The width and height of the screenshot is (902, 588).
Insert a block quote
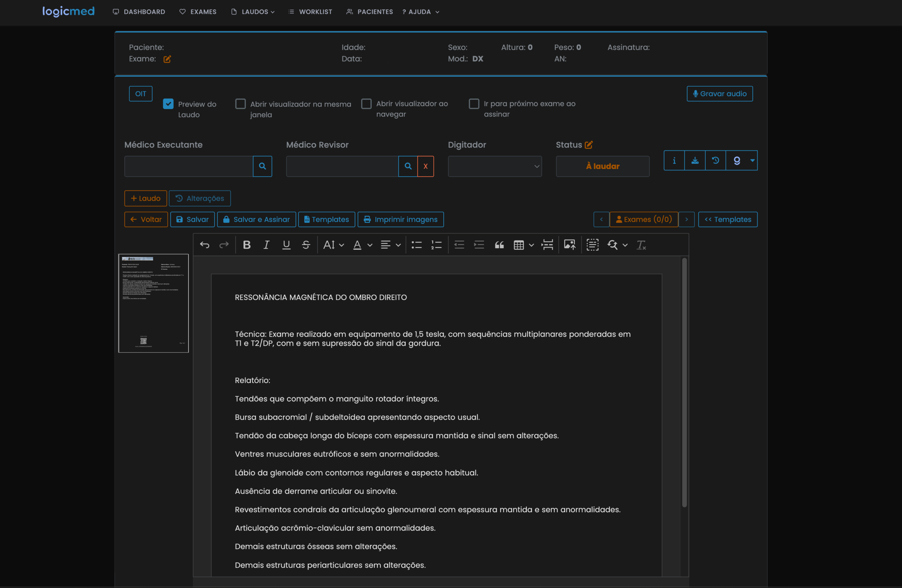[499, 245]
